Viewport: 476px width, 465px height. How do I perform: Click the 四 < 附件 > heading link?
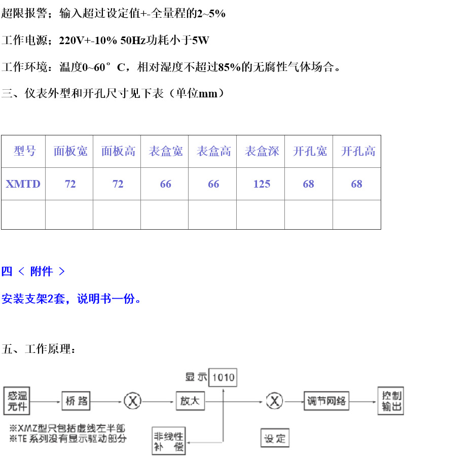point(33,271)
